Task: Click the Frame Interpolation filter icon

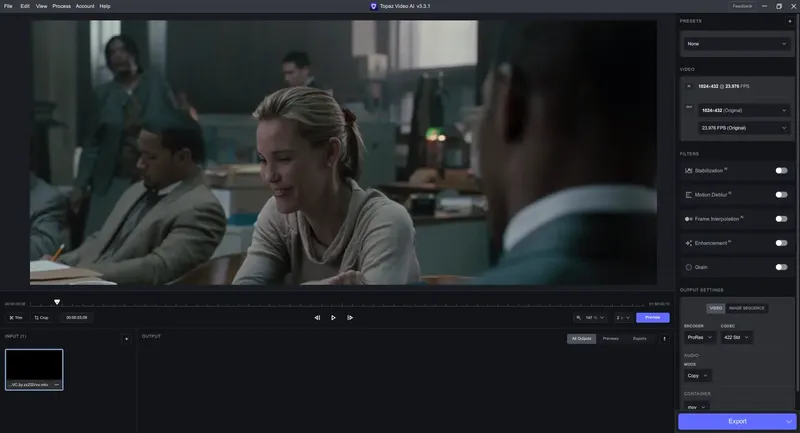Action: (688, 219)
